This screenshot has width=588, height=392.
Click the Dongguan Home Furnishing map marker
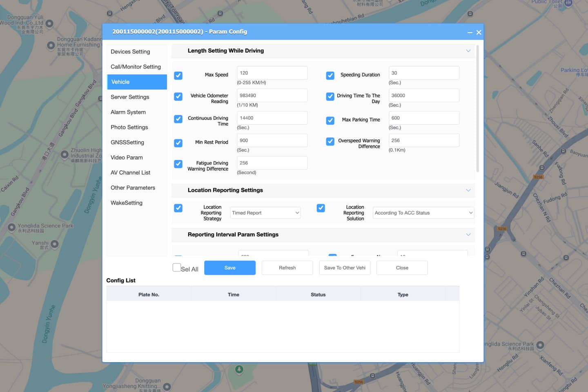pos(51,45)
